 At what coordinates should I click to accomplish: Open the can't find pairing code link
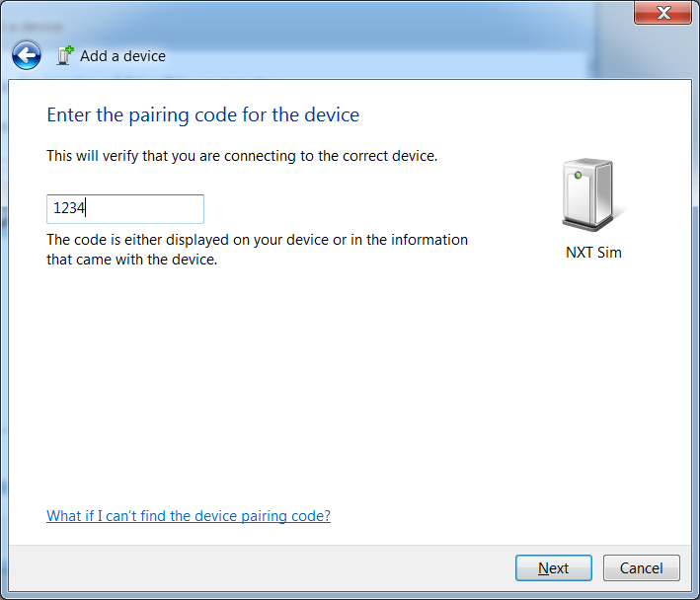189,516
